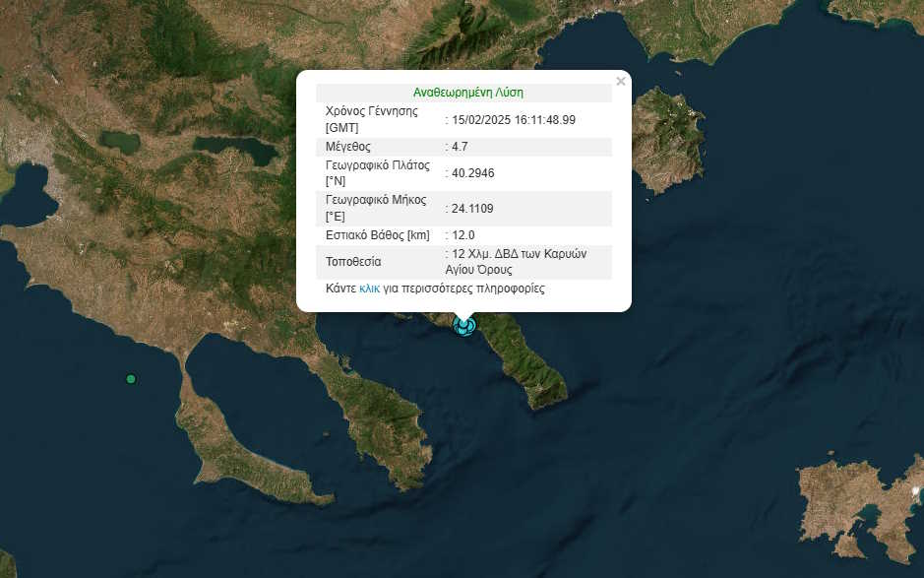Viewport: 924px width, 578px height.
Task: Click the longitude value 24.1109
Action: point(472,208)
